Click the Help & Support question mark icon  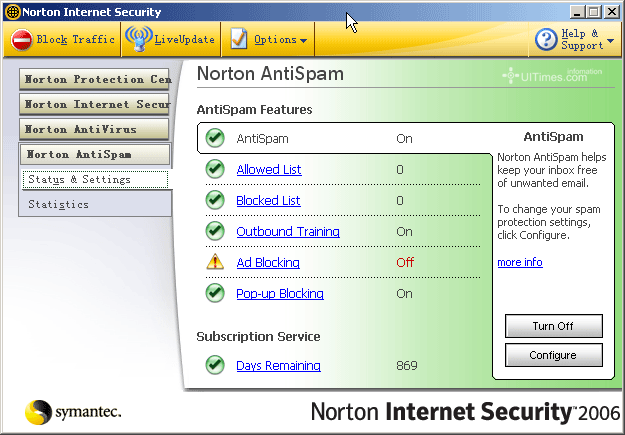click(x=546, y=39)
